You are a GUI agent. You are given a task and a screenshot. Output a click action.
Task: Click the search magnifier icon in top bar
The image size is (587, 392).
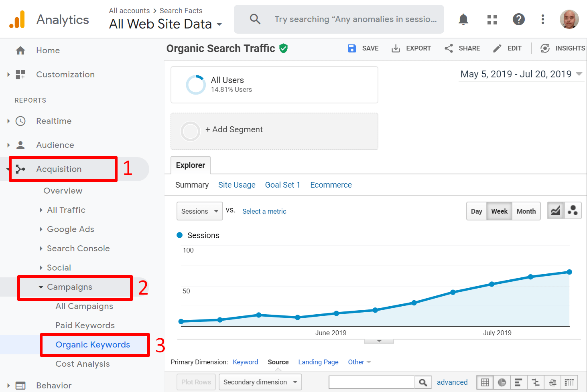click(255, 19)
